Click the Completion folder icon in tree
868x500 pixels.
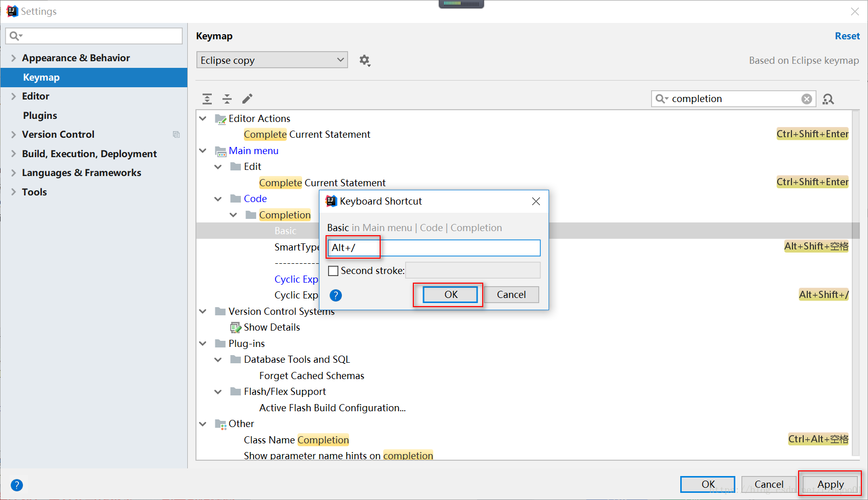click(x=251, y=215)
